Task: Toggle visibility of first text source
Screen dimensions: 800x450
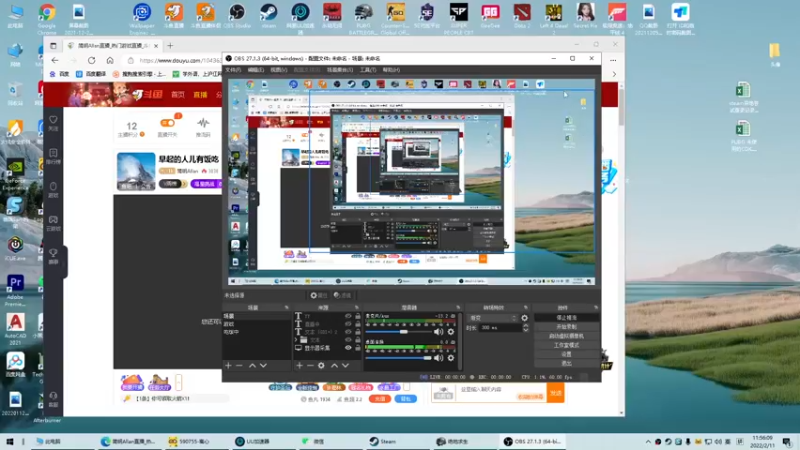Action: pos(348,316)
